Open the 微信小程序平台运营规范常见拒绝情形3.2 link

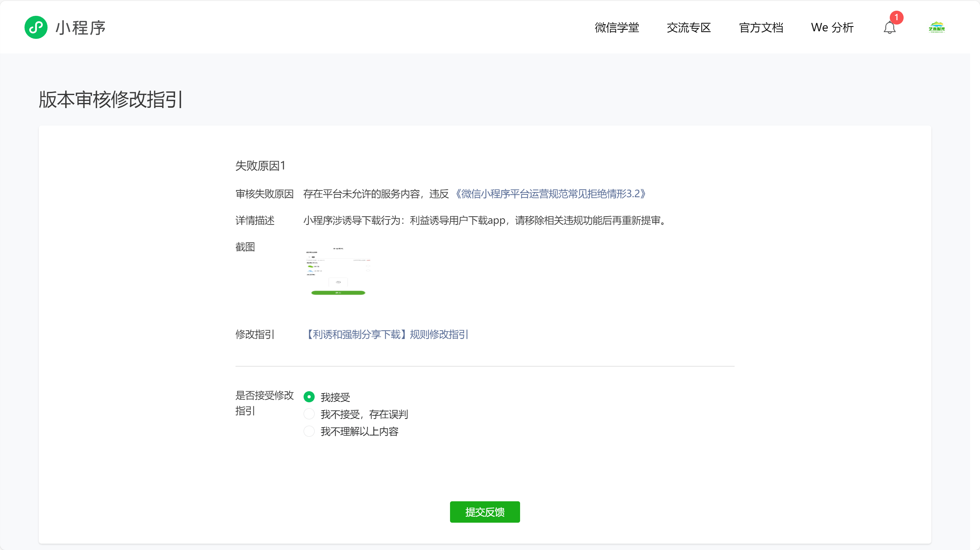[x=550, y=194]
